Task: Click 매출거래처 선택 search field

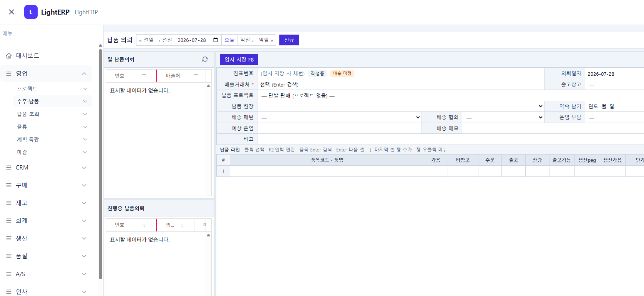Action: point(401,85)
